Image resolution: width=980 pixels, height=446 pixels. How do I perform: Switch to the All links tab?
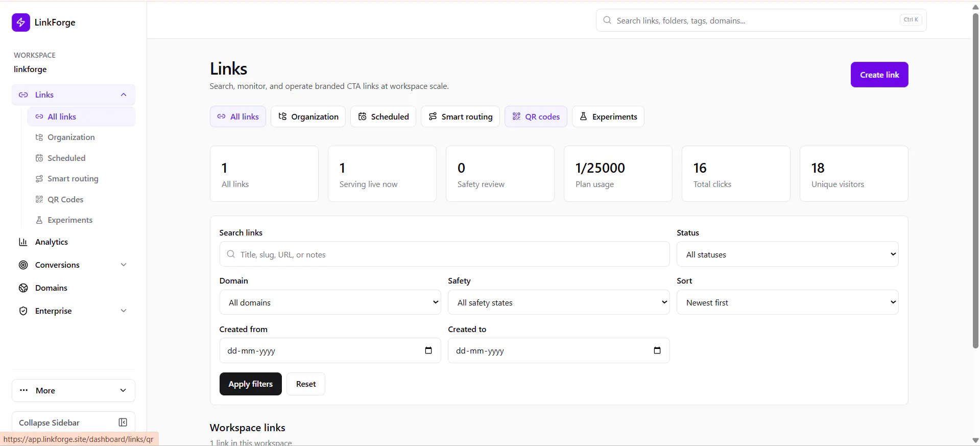tap(238, 117)
